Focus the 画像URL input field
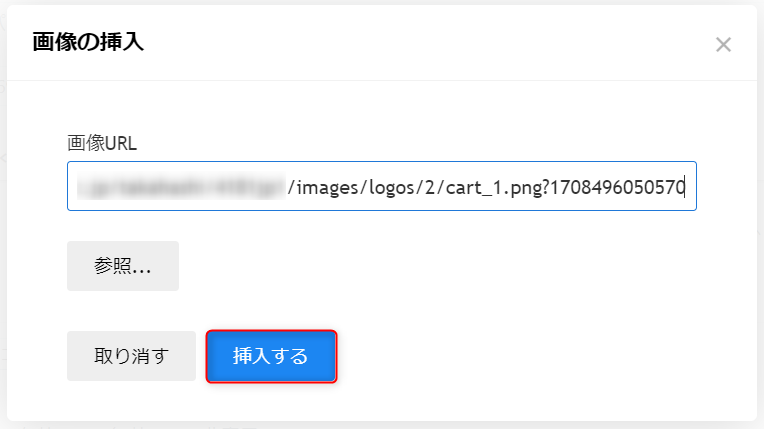 tap(382, 186)
